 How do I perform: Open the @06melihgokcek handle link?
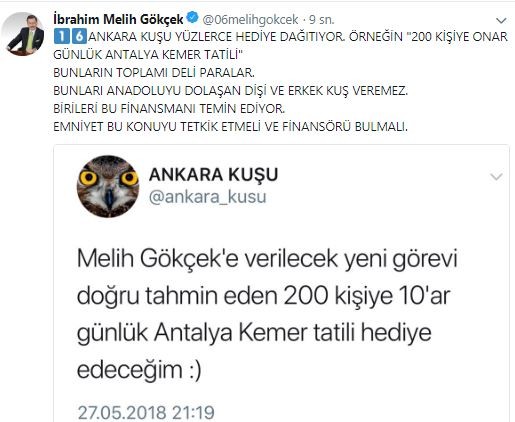pos(250,20)
